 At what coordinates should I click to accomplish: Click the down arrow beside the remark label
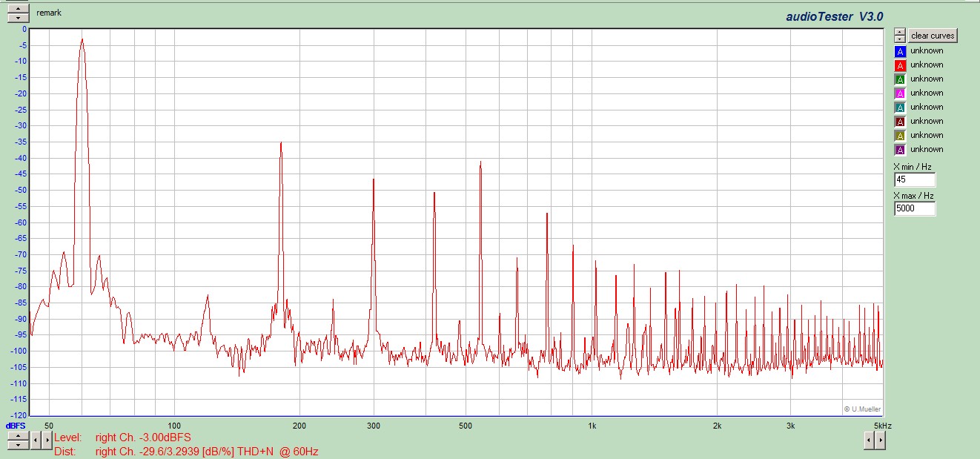click(x=18, y=18)
